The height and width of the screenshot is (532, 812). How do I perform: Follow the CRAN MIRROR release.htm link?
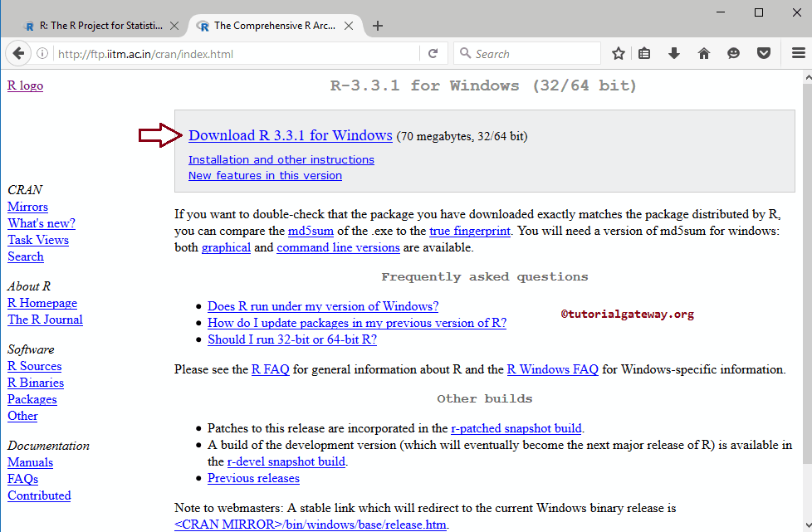pyautogui.click(x=311, y=525)
